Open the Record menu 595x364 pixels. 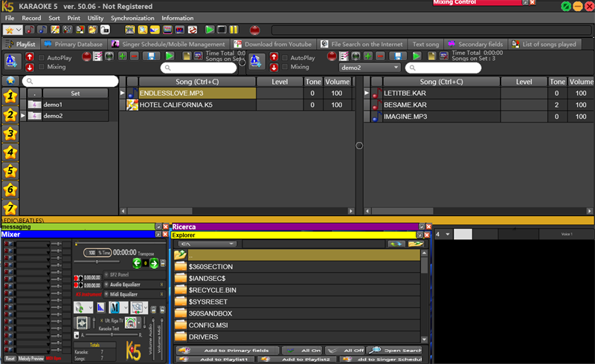click(31, 18)
